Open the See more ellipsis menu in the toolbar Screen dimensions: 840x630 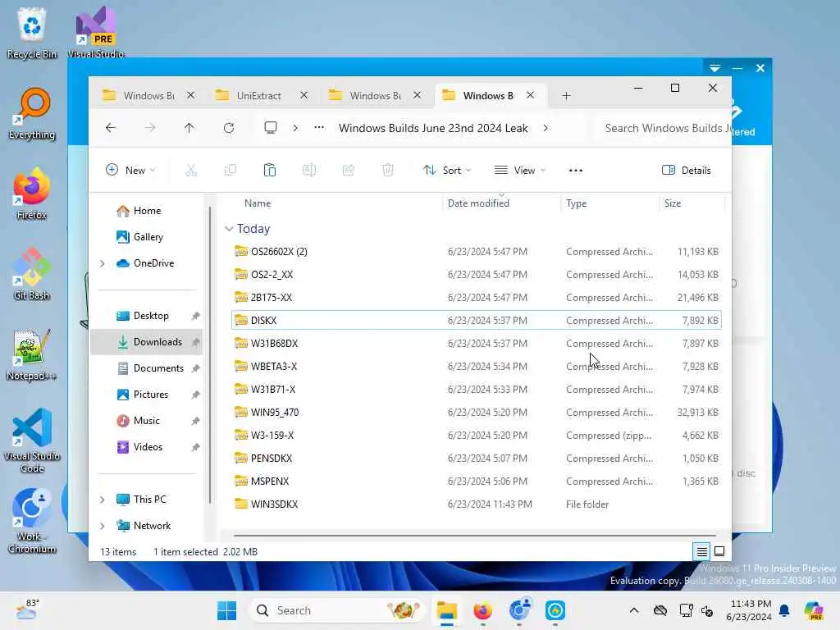click(x=576, y=171)
